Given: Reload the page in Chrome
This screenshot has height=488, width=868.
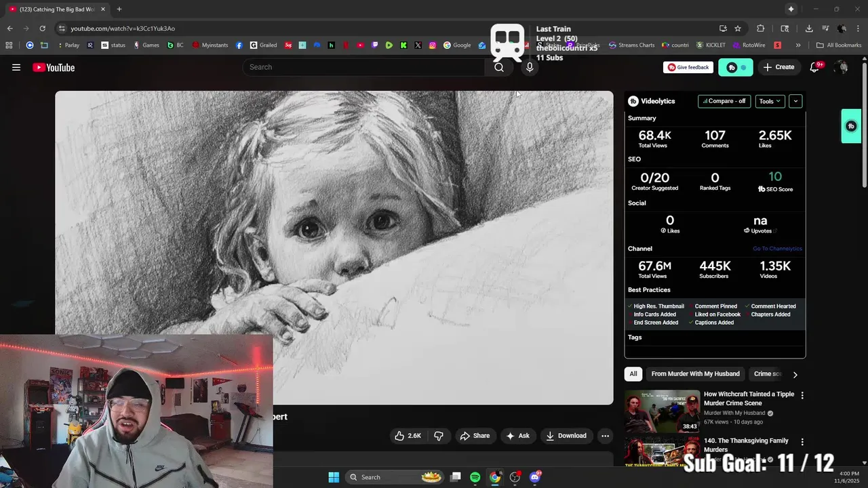Looking at the screenshot, I should click(x=42, y=28).
